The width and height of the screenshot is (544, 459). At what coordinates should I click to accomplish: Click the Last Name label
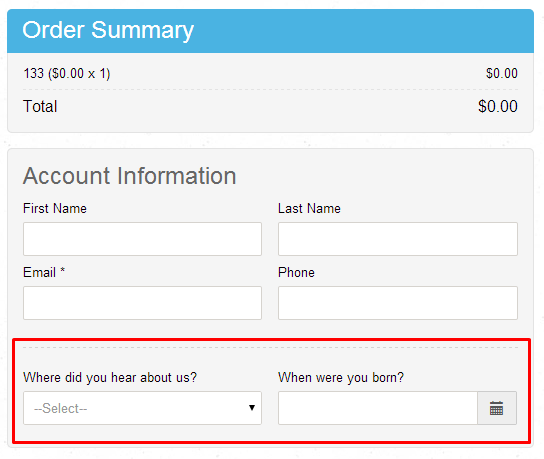pyautogui.click(x=309, y=209)
